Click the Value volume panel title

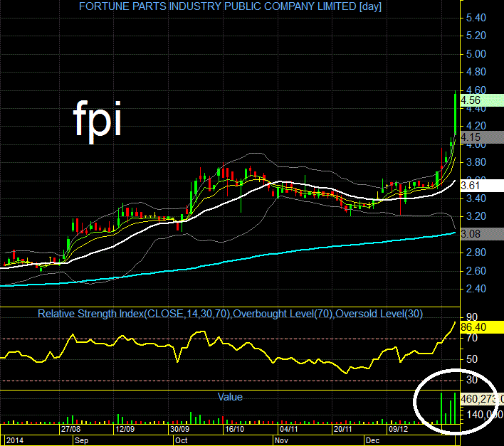[230, 397]
